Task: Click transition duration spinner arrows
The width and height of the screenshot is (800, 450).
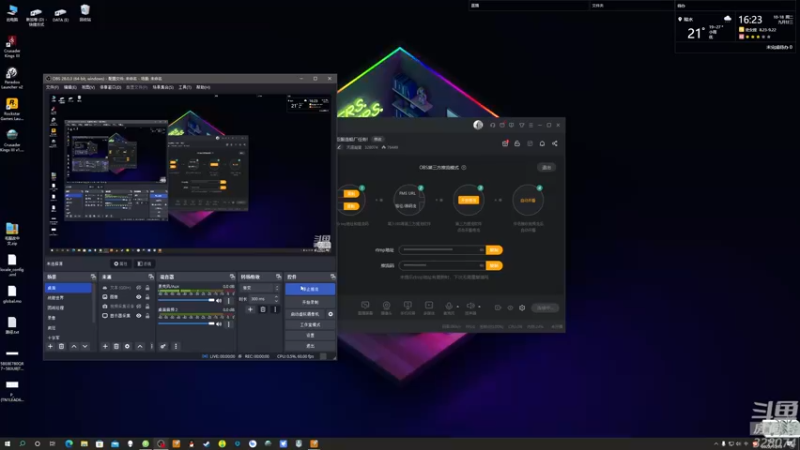Action: tap(277, 299)
